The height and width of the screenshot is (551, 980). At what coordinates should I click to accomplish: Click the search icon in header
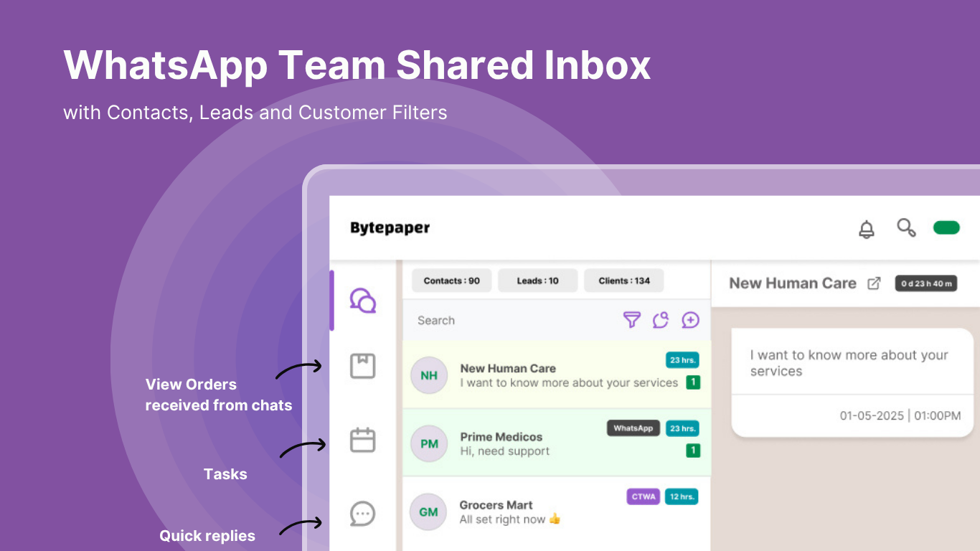(906, 228)
